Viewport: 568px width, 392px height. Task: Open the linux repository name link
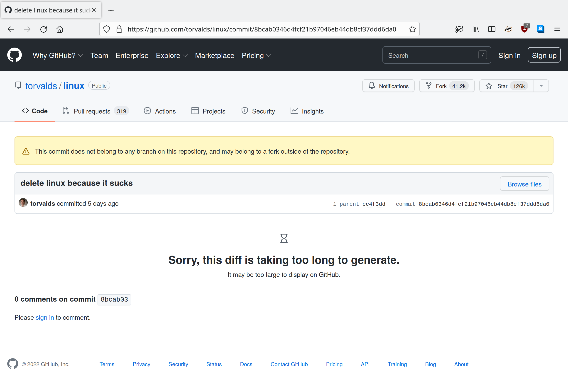(x=74, y=86)
